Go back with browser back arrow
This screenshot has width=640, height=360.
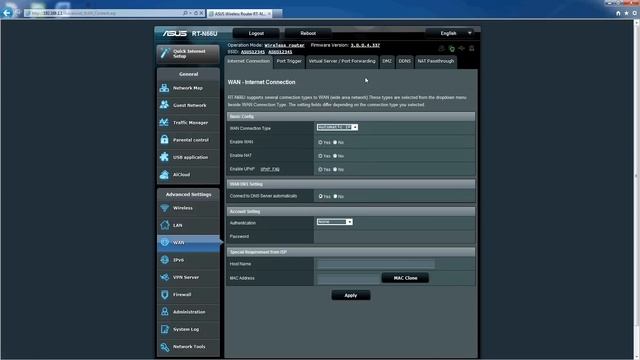(7, 13)
